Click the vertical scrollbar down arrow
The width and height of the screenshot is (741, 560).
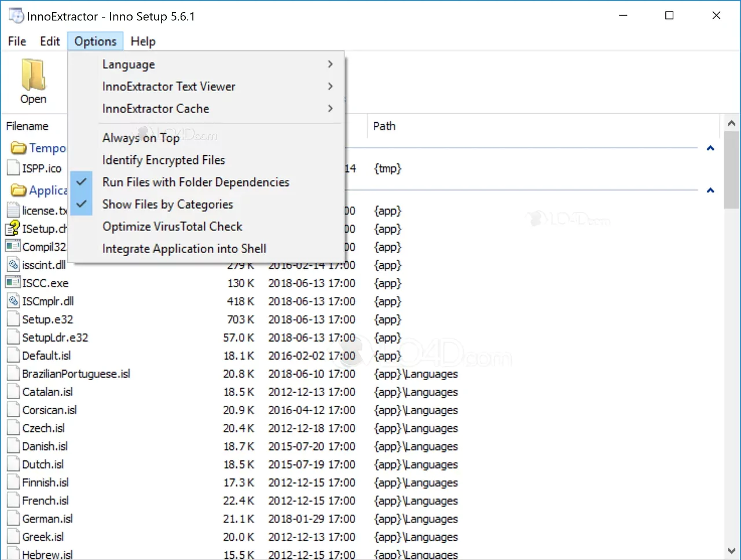click(731, 551)
